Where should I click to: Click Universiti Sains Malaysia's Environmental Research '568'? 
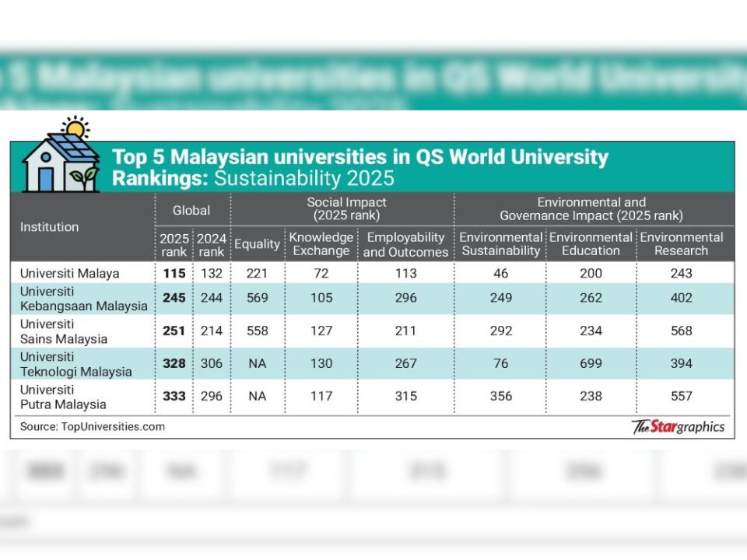(x=682, y=331)
